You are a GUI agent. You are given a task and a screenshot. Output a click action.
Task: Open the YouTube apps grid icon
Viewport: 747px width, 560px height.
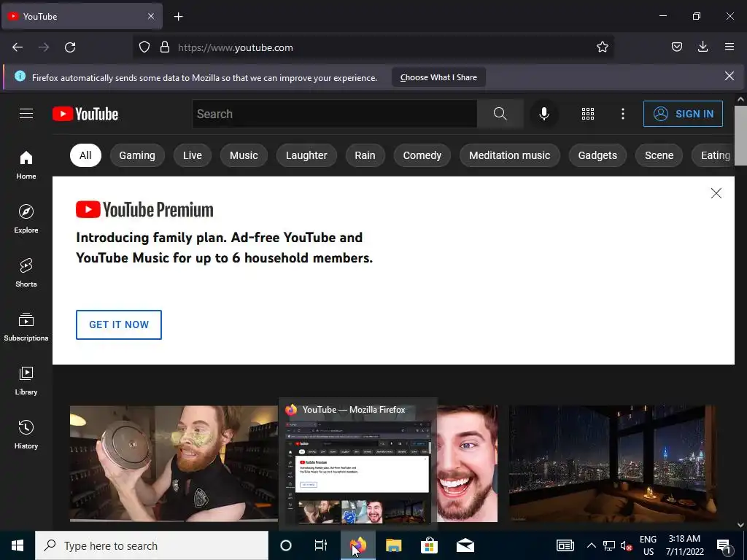pyautogui.click(x=588, y=114)
